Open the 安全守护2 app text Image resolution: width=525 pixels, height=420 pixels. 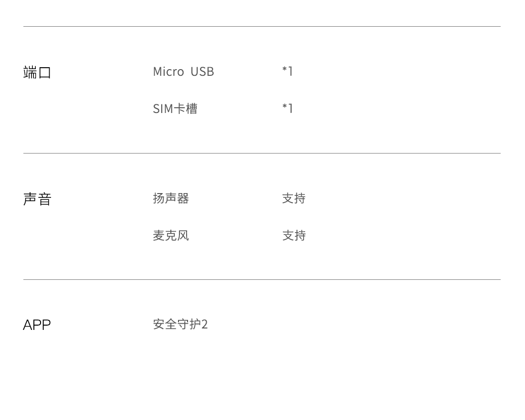(180, 324)
